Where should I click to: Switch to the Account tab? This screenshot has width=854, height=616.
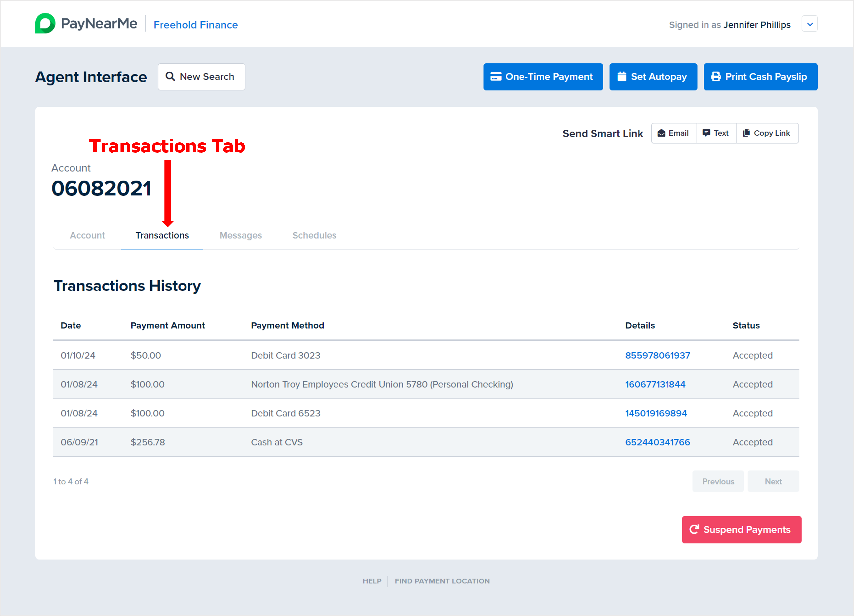(87, 235)
